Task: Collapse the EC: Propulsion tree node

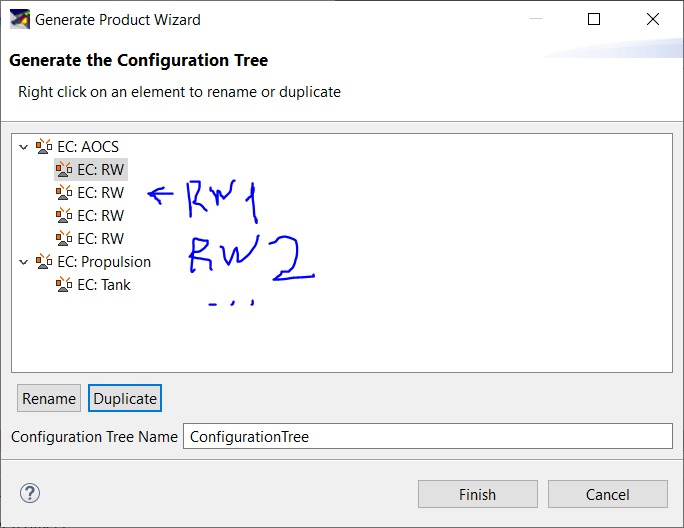Action: click(24, 262)
